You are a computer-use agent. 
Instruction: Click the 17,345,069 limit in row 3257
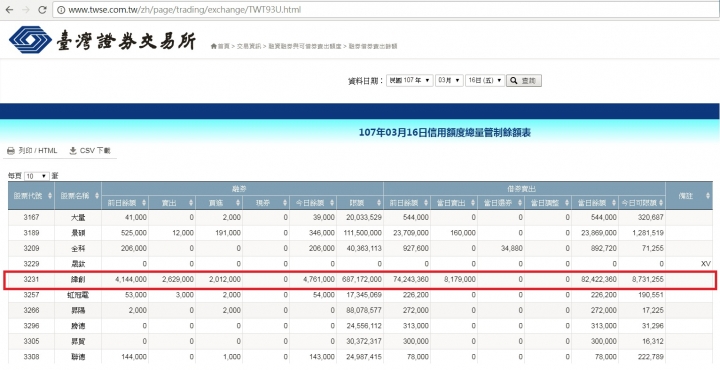pos(364,295)
